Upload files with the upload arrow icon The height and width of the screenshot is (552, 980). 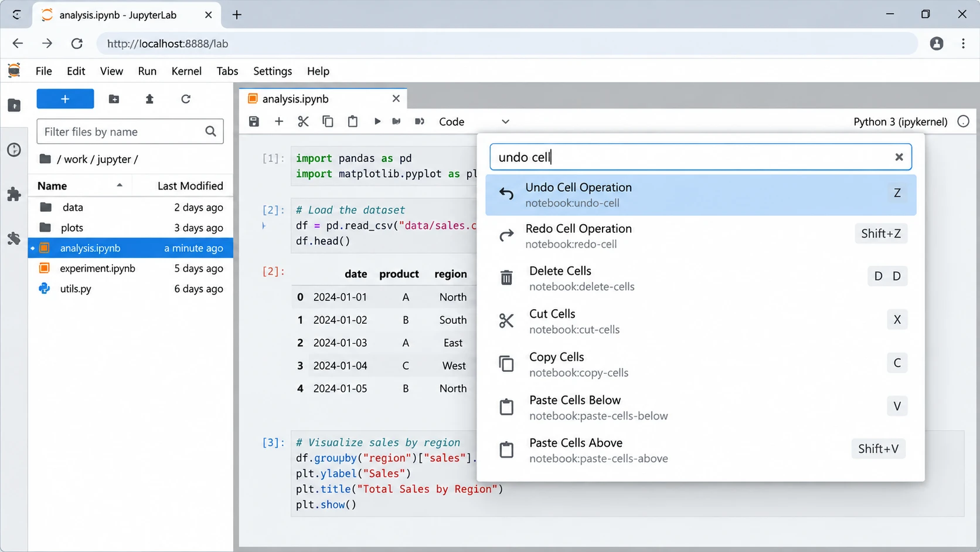click(149, 99)
